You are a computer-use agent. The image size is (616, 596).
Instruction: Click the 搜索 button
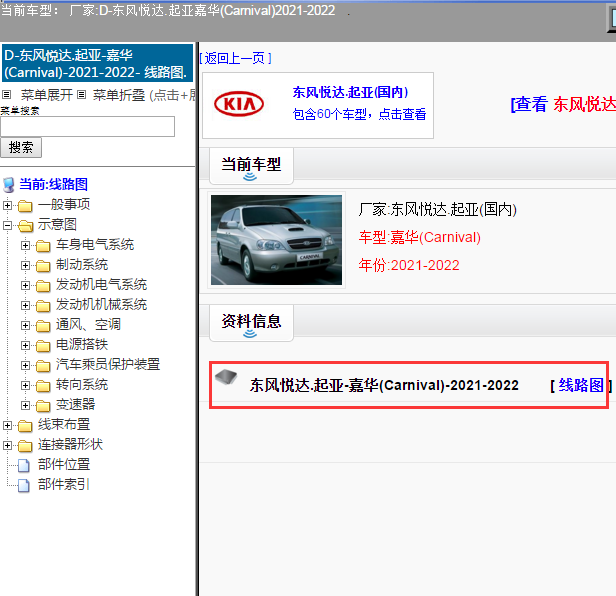(x=21, y=148)
